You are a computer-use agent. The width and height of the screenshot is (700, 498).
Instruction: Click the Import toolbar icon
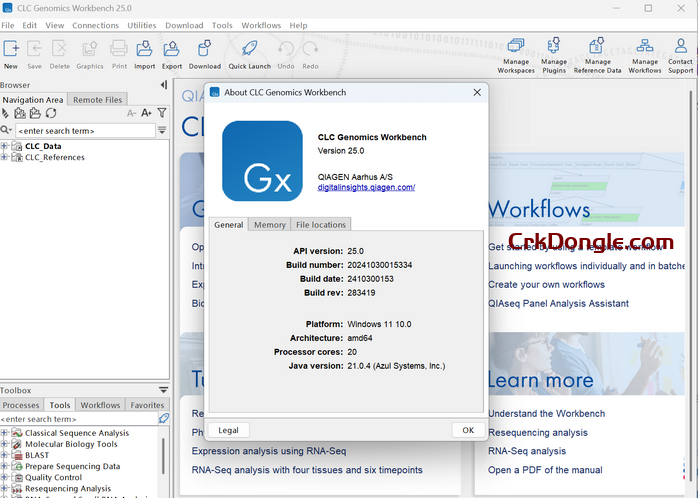tap(144, 54)
